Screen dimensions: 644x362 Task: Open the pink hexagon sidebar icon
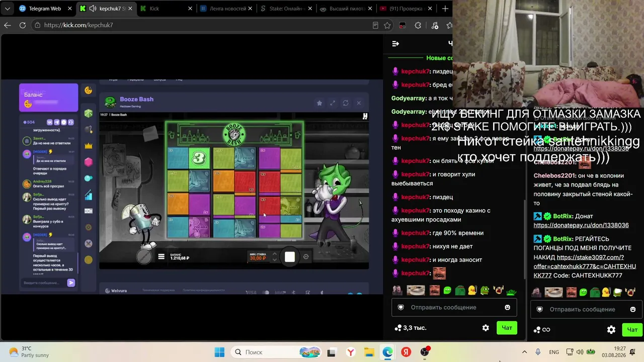click(x=89, y=162)
